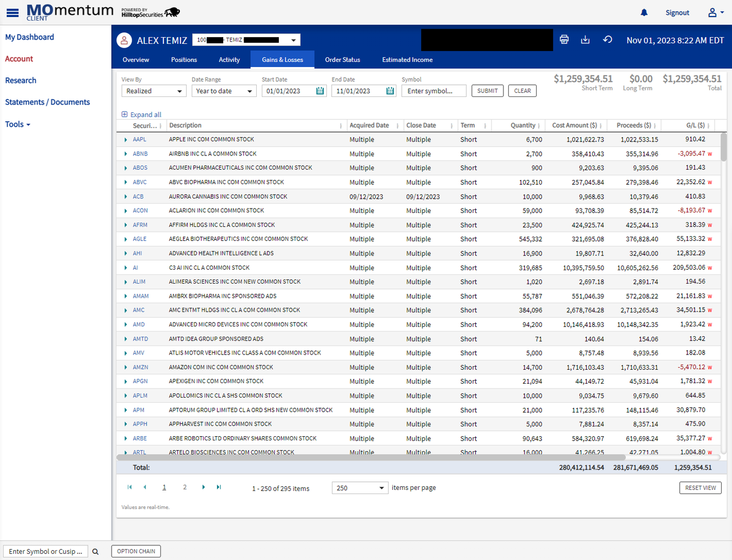This screenshot has height=560, width=732.
Task: Open Close Date column options menu
Action: pos(452,126)
